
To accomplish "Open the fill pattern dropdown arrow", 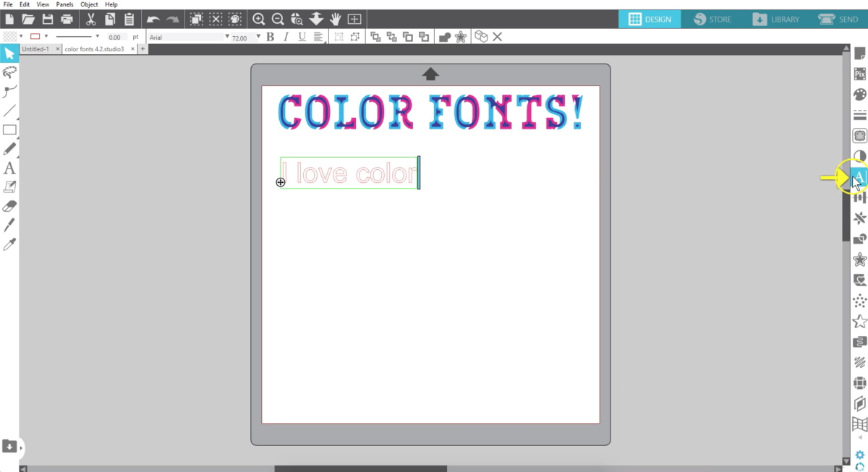I will click(22, 36).
